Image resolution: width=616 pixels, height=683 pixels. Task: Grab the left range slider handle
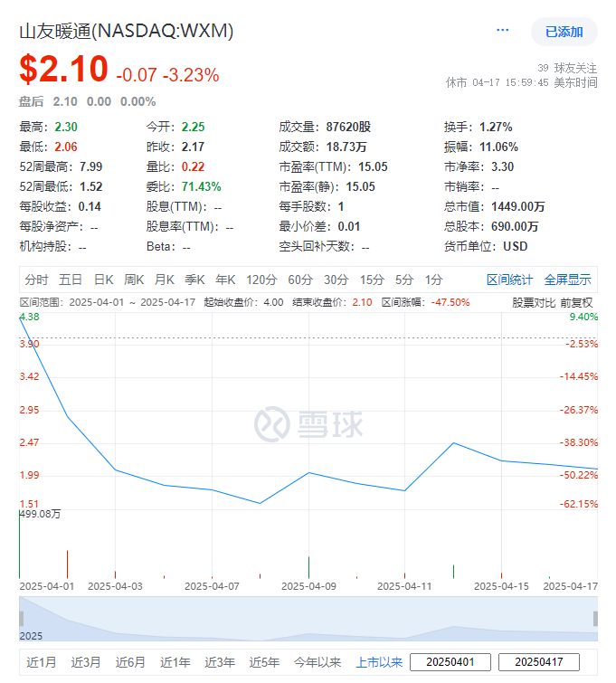pos(22,619)
